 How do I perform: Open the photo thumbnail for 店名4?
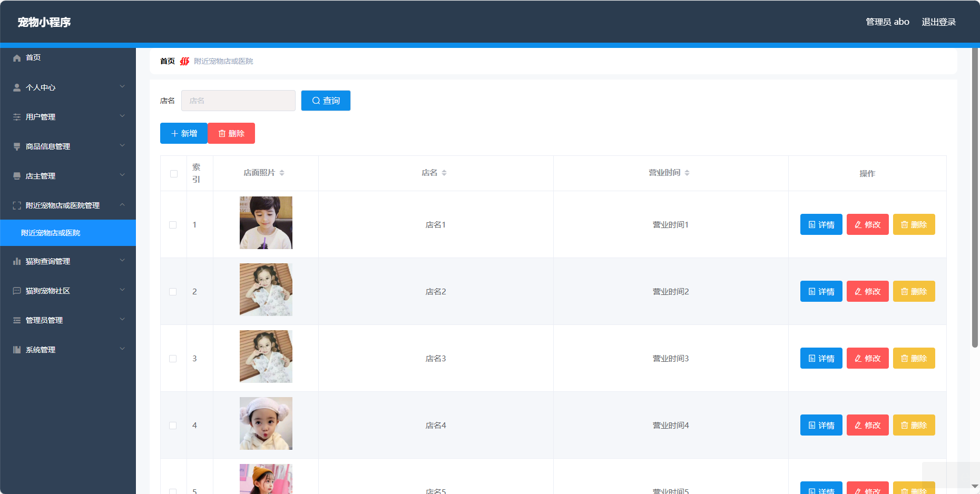[x=266, y=423]
